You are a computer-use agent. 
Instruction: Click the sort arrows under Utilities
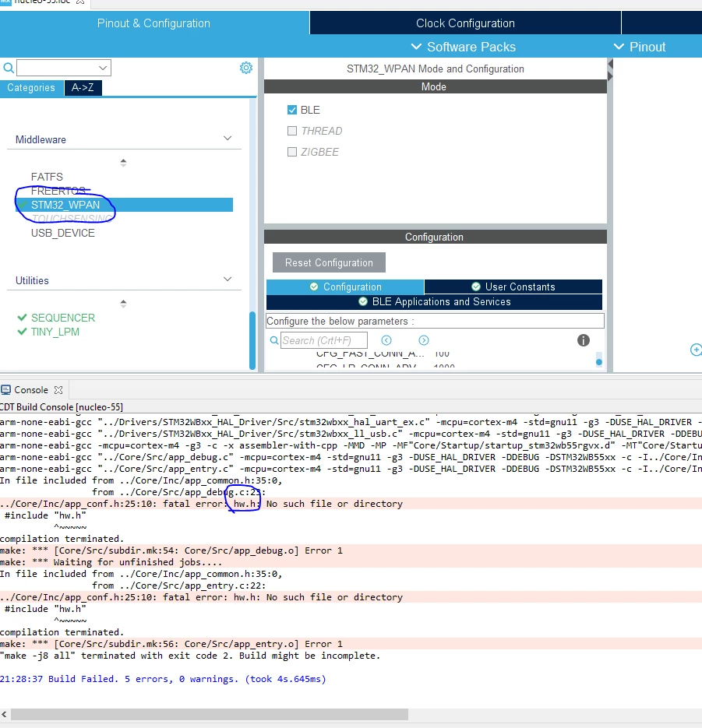click(x=123, y=304)
